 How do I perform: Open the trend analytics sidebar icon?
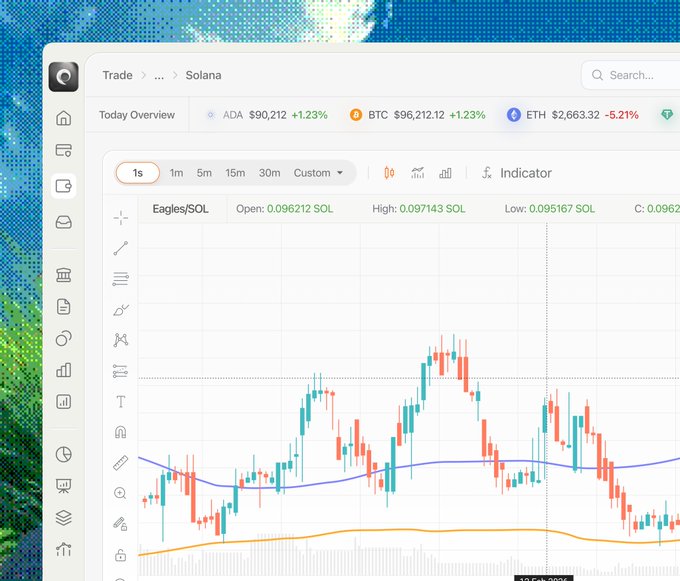(64, 549)
